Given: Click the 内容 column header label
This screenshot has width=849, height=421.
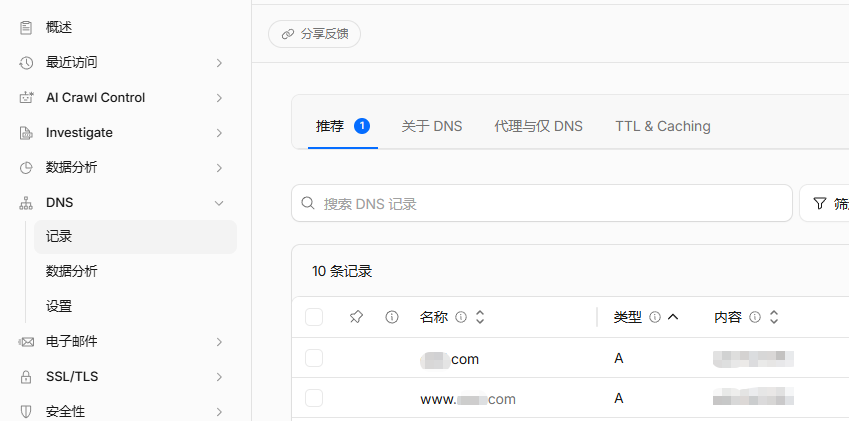Looking at the screenshot, I should pyautogui.click(x=728, y=317).
